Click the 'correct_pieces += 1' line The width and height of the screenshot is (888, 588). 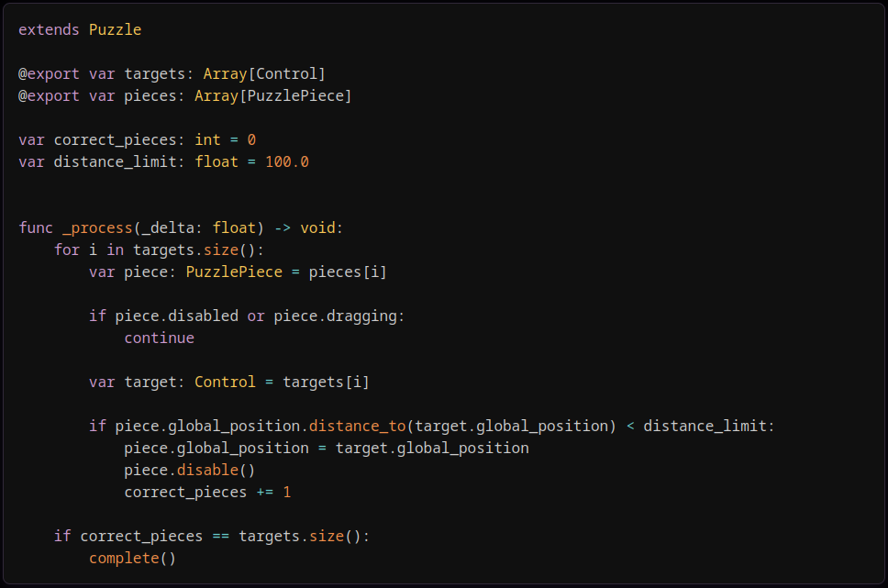[x=207, y=493]
